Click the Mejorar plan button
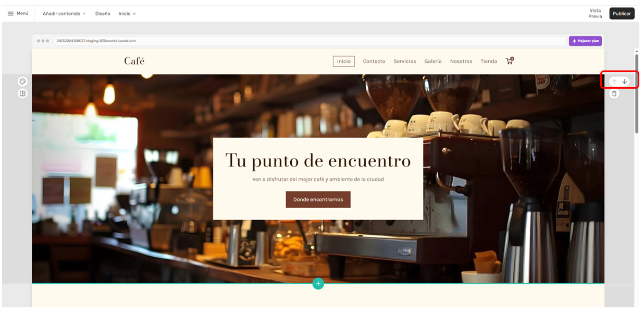This screenshot has height=312, width=644. click(585, 41)
